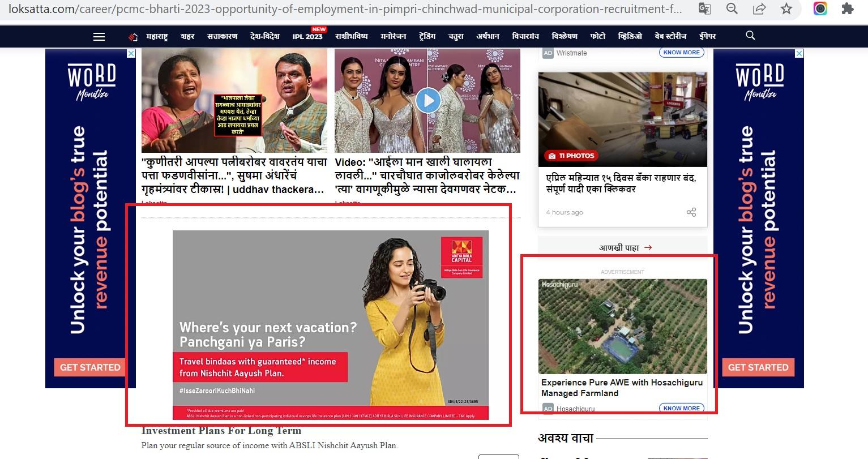Open the bank holidays एप्रिल महिन्यात headline
868x459 pixels.
621,183
